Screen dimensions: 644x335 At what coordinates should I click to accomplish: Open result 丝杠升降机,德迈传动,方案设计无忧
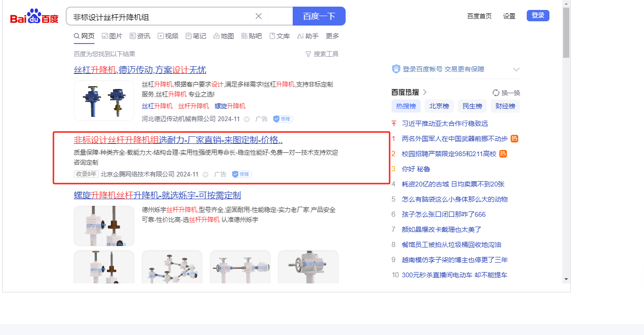tap(140, 70)
